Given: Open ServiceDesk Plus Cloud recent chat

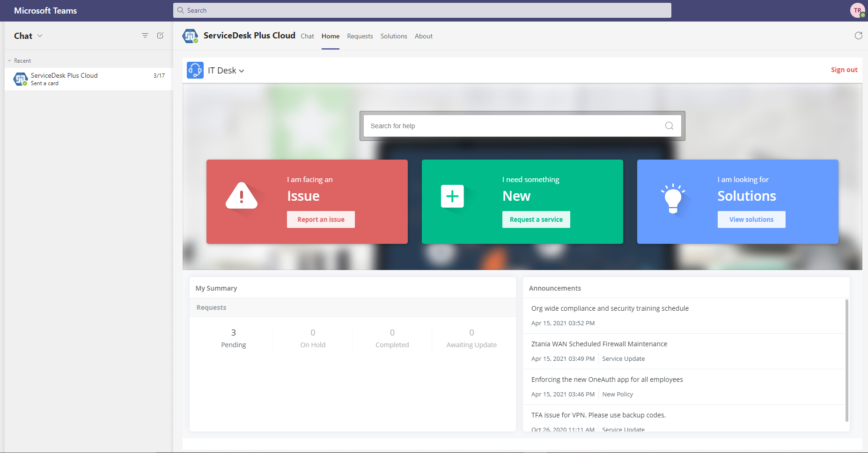Looking at the screenshot, I should [x=88, y=79].
